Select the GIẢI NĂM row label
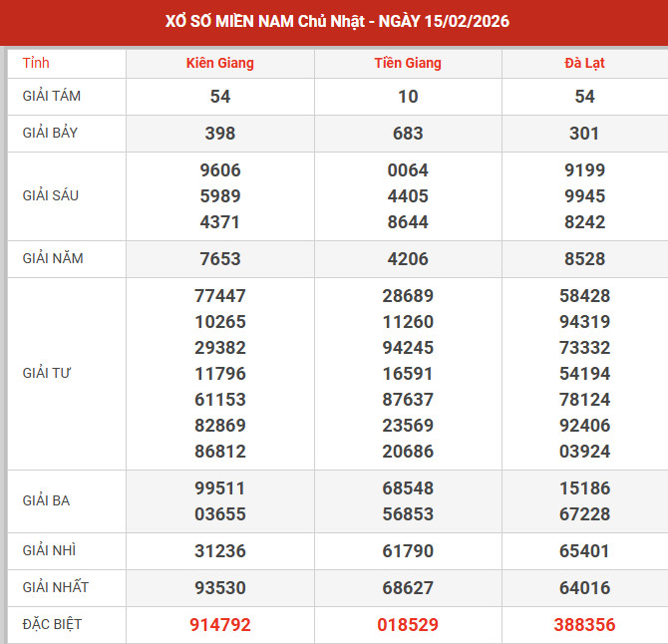Viewport: 668px width, 644px height. click(x=53, y=258)
